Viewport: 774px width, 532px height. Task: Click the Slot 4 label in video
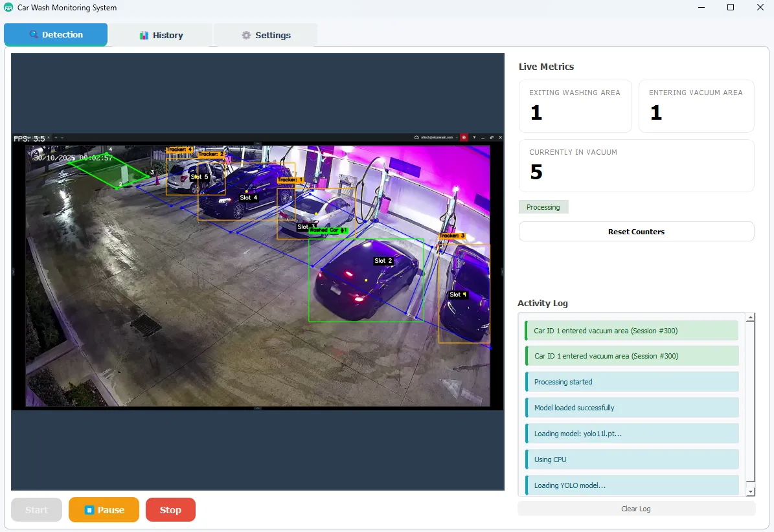click(248, 197)
